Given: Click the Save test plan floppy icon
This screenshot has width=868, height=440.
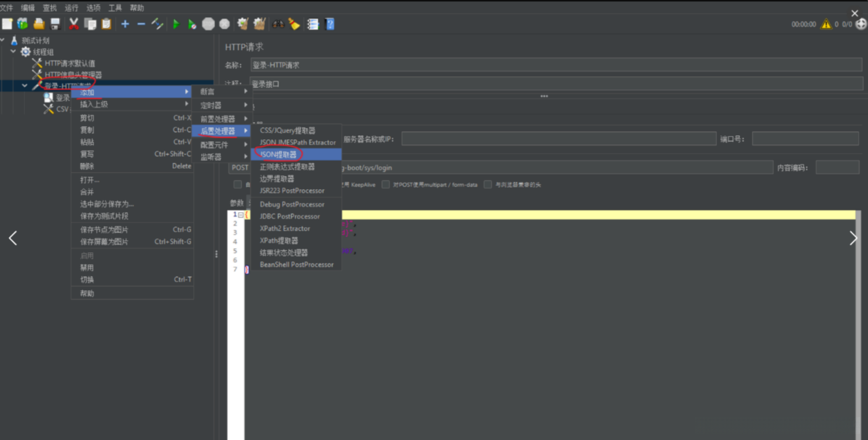Looking at the screenshot, I should (55, 24).
